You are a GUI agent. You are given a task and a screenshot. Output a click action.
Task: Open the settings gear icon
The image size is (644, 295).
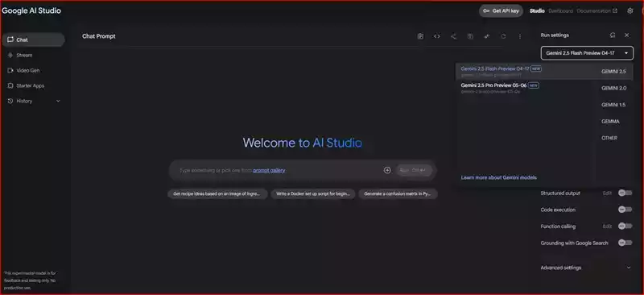click(630, 11)
